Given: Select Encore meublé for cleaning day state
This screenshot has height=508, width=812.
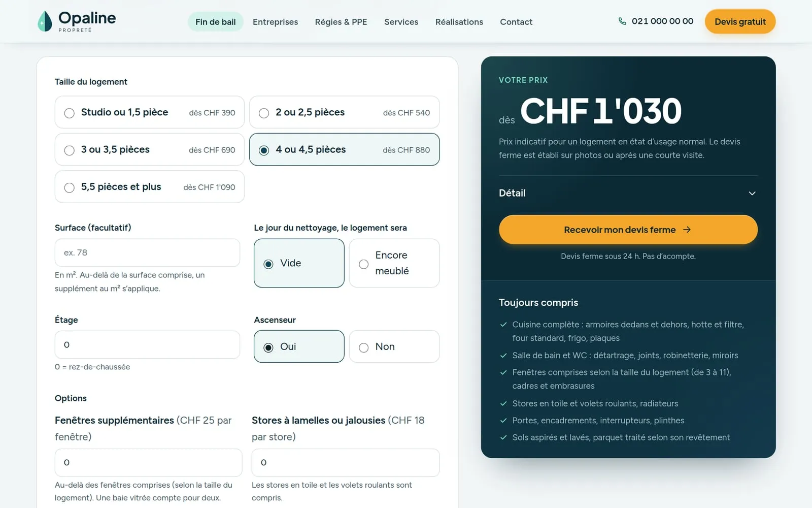Looking at the screenshot, I should (x=394, y=263).
